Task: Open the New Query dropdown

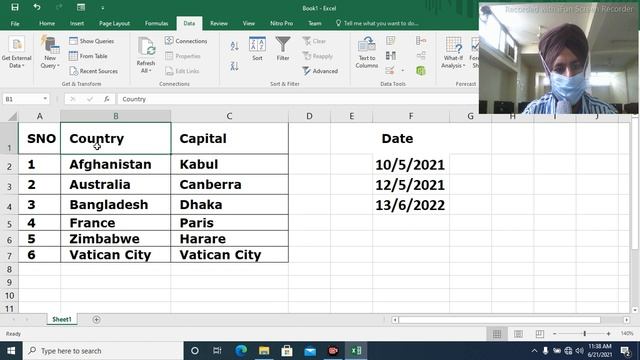Action: pyautogui.click(x=50, y=53)
